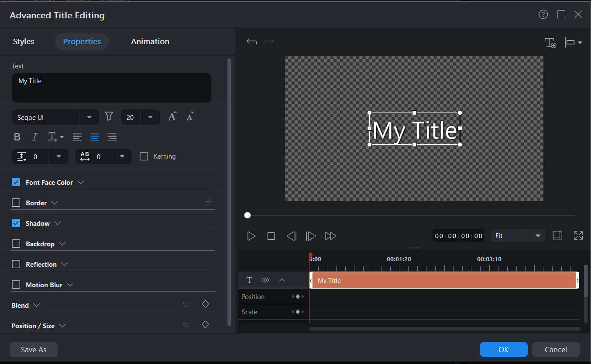The width and height of the screenshot is (591, 364).
Task: Enable the Border option
Action: [16, 202]
